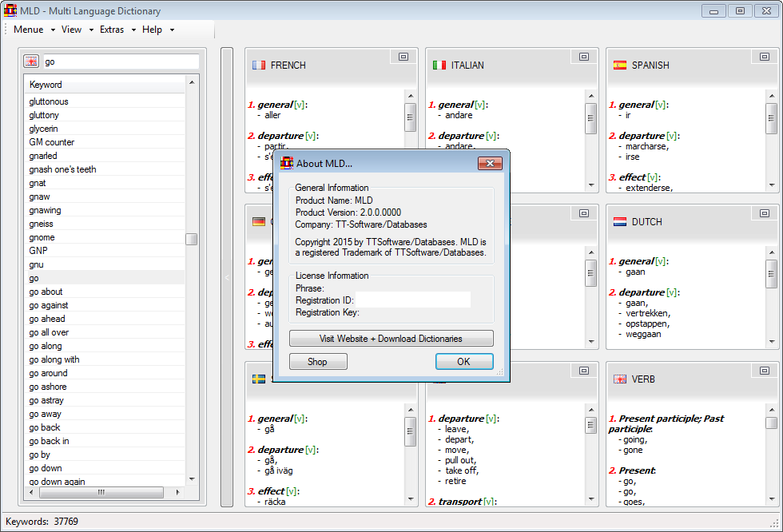Select keyword 'go back in'
The height and width of the screenshot is (532, 783).
[105, 441]
